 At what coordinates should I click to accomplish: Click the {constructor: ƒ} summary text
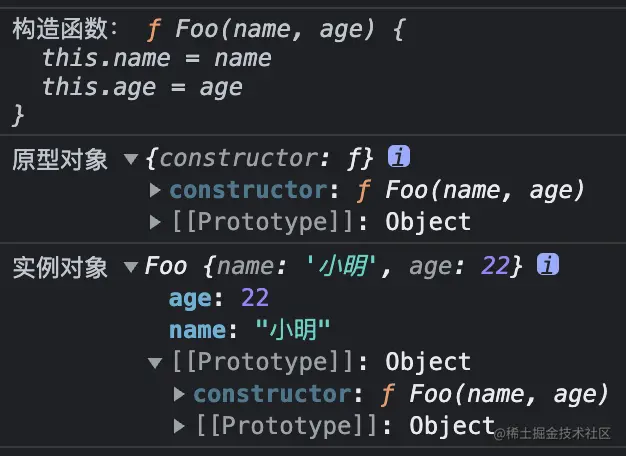pos(259,159)
